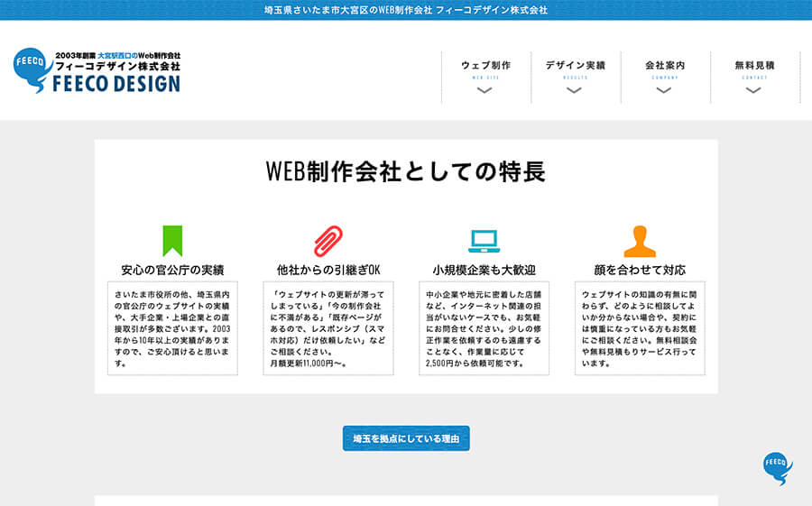The image size is (812, 506).
Task: Click the 小規模企業も大歓迎 description box
Action: pyautogui.click(x=484, y=327)
